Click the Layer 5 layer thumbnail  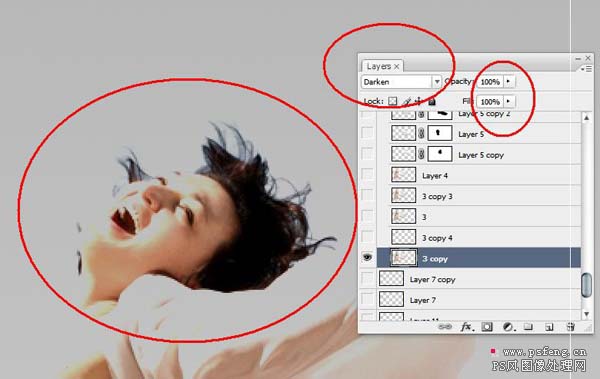point(403,133)
